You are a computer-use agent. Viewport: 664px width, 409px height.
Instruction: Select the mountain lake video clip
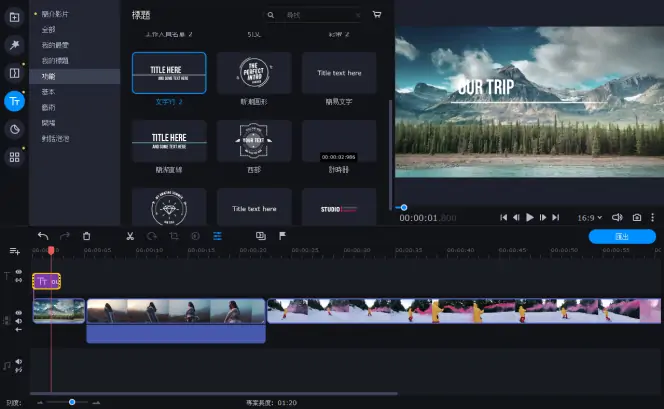[59, 311]
